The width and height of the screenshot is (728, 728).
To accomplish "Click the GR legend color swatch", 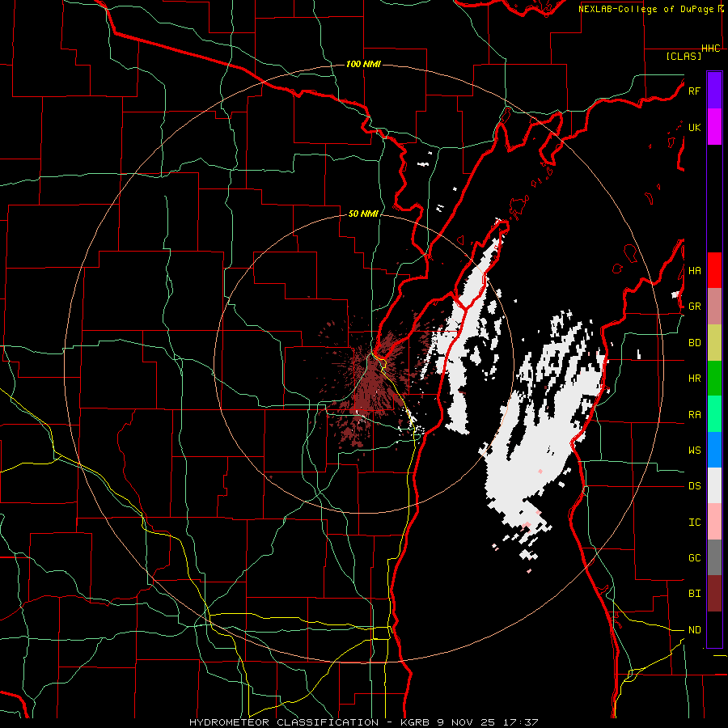I will (x=714, y=307).
